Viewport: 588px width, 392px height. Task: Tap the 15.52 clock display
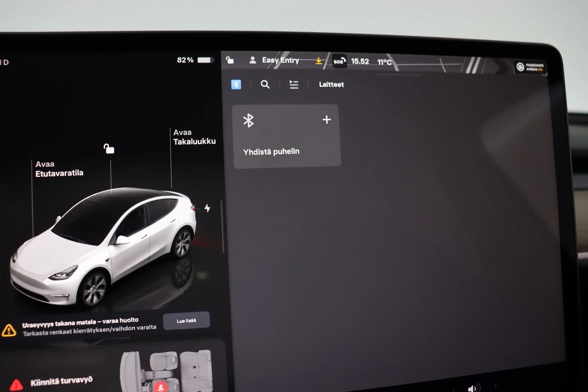click(x=360, y=61)
